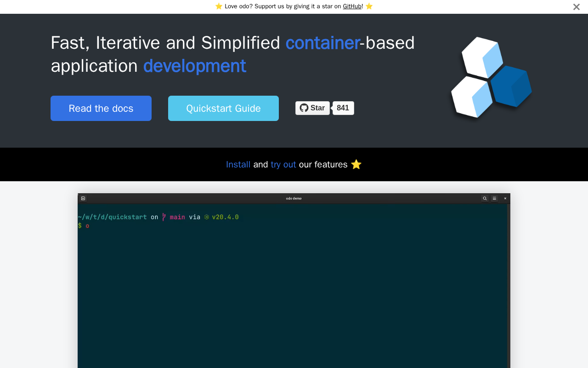This screenshot has width=588, height=368.
Task: Open the 841 stargazers count
Action: pyautogui.click(x=343, y=108)
